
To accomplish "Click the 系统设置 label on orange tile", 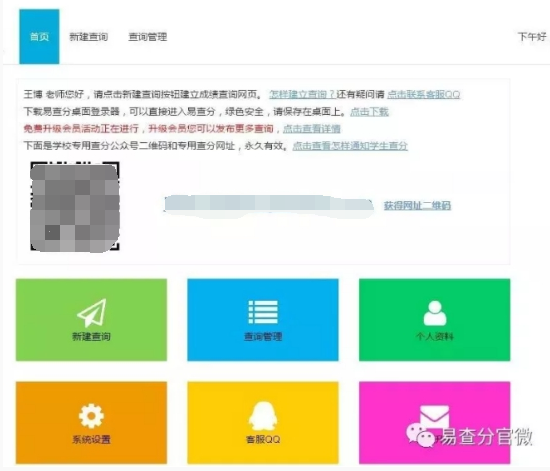I will tap(91, 439).
